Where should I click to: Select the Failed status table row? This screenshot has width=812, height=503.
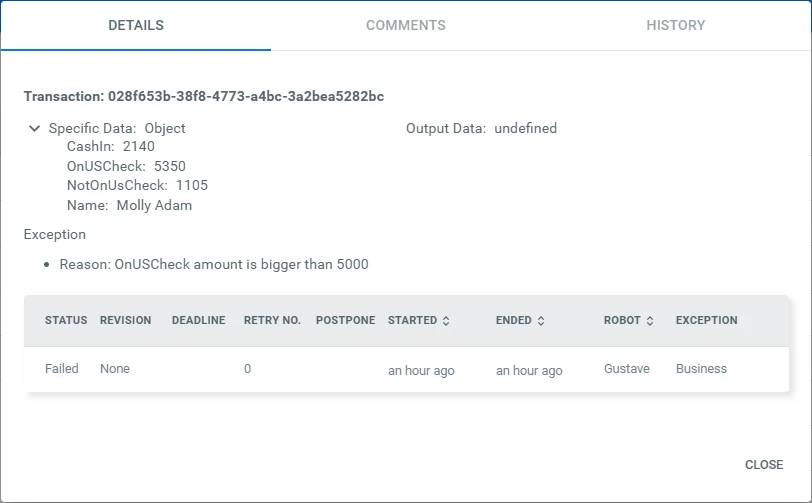point(407,369)
